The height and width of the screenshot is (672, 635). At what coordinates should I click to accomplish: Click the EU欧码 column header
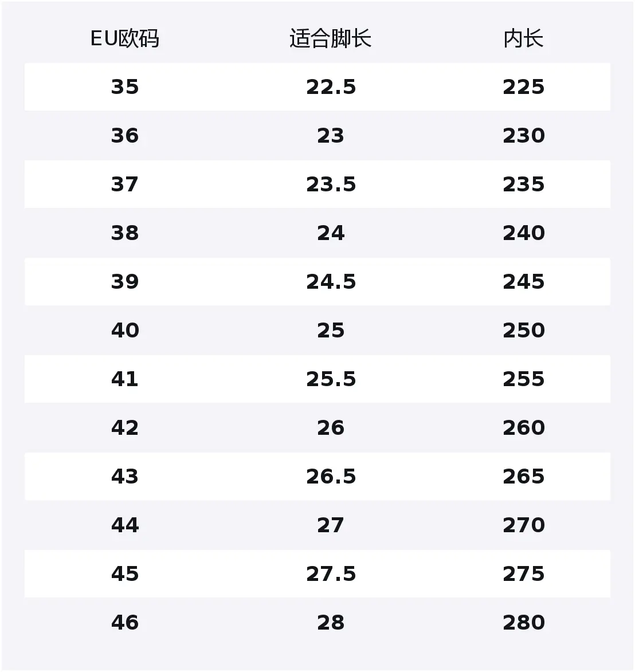[125, 38]
